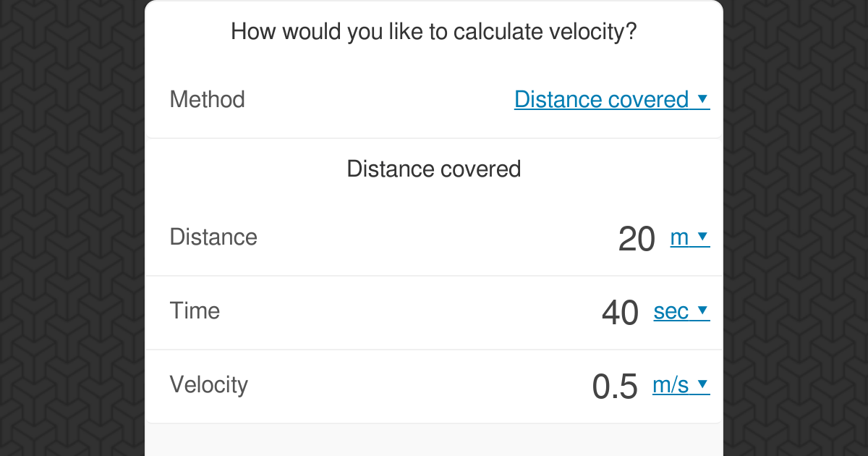The height and width of the screenshot is (456, 868).
Task: Select the sec unit link
Action: [671, 311]
